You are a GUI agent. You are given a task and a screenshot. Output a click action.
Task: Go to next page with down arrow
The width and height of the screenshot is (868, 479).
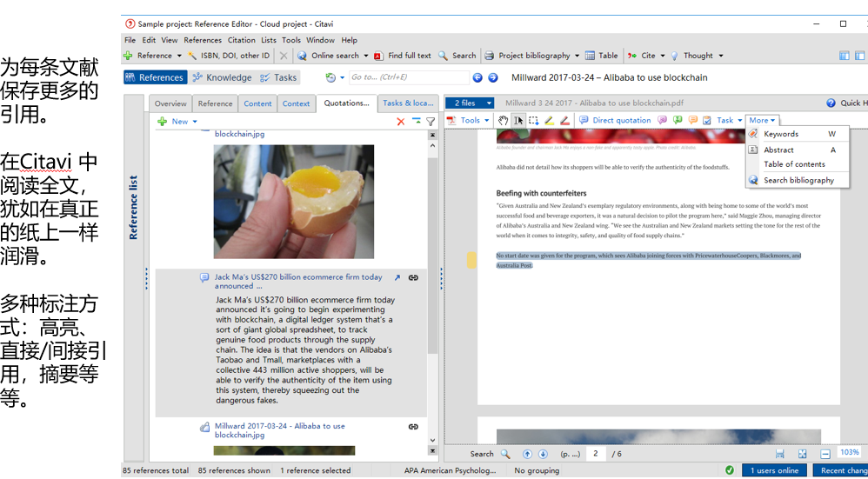point(543,454)
